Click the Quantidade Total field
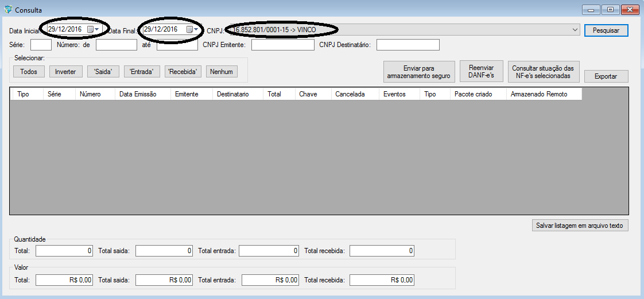Screen dimensions: 644x299 (x=64, y=251)
